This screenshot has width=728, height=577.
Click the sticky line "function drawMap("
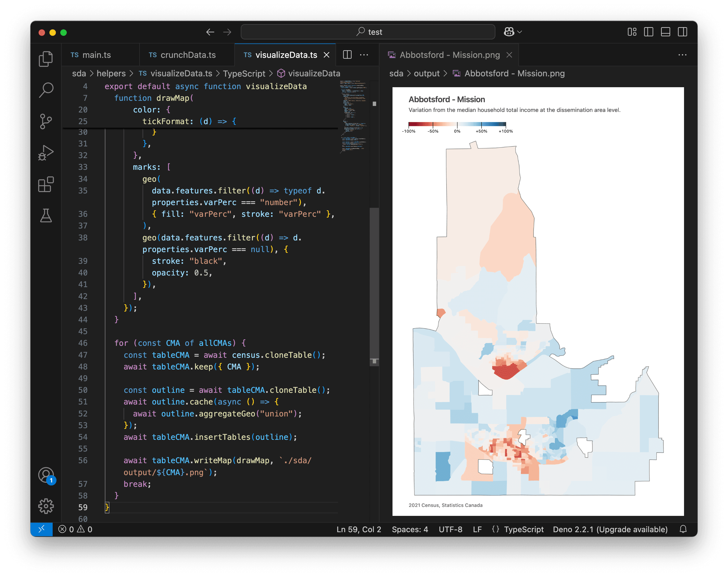tap(154, 98)
